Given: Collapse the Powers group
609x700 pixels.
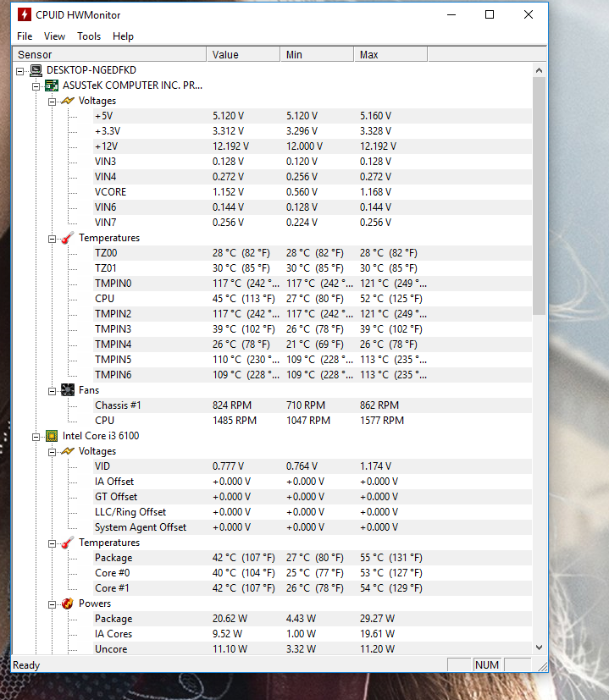Looking at the screenshot, I should [x=53, y=604].
